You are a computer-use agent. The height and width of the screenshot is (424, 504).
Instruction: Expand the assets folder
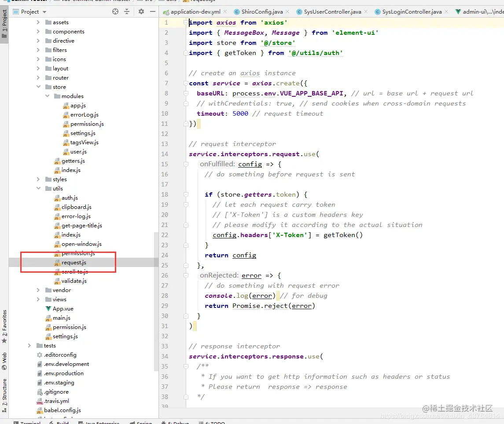(x=38, y=22)
